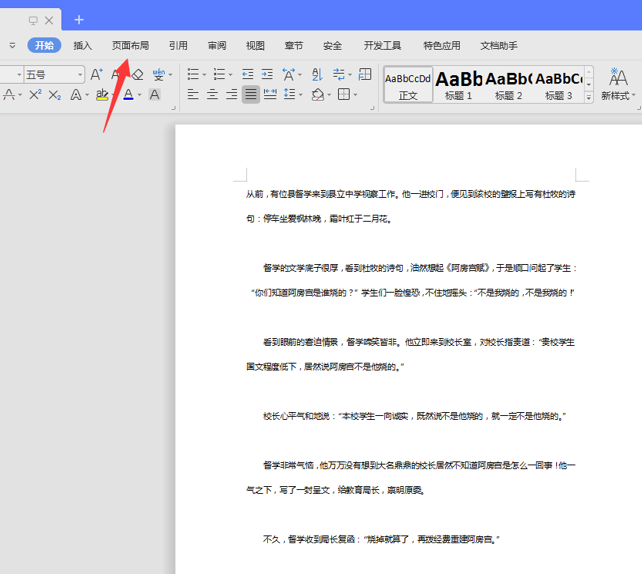Viewport: 642px width, 574px height.
Task: Expand the font name dropdown arrow
Action: coord(19,75)
